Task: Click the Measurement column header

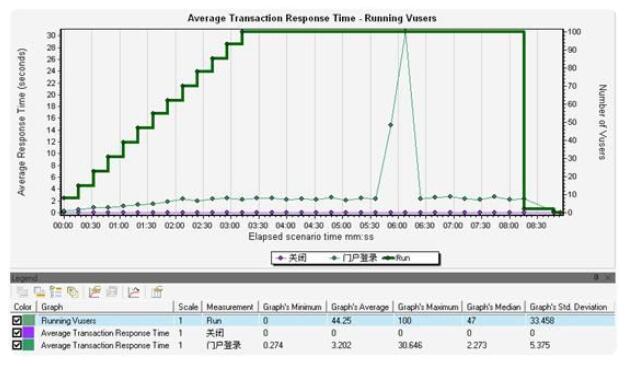Action: pyautogui.click(x=230, y=307)
